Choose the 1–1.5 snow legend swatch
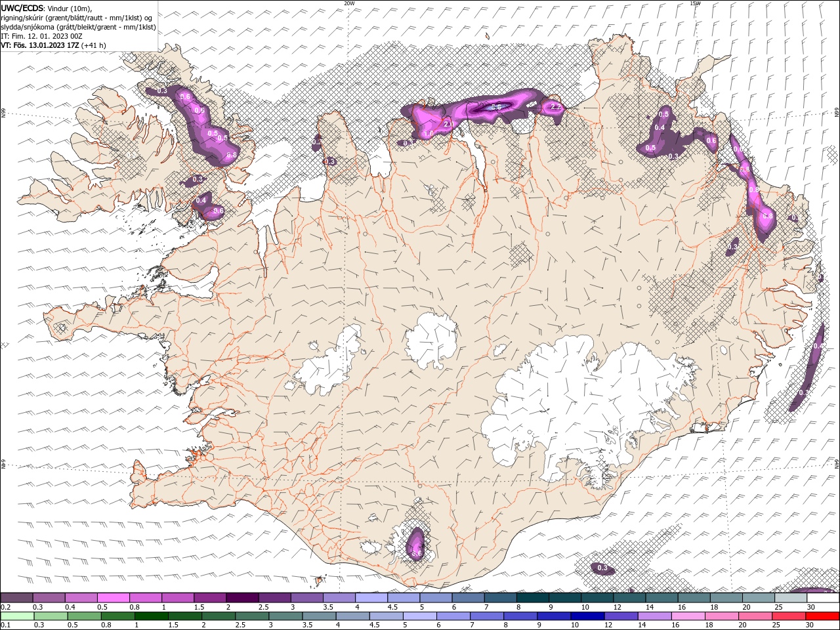 coord(177,598)
